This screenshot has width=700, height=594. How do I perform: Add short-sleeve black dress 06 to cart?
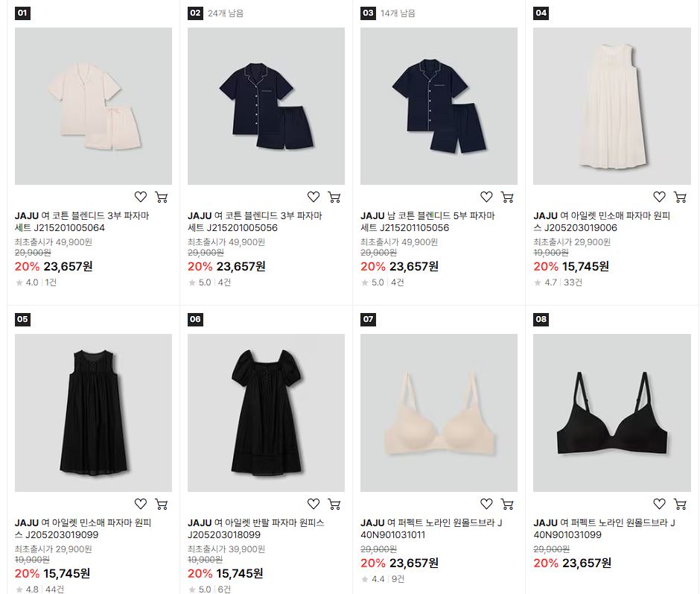coord(334,504)
